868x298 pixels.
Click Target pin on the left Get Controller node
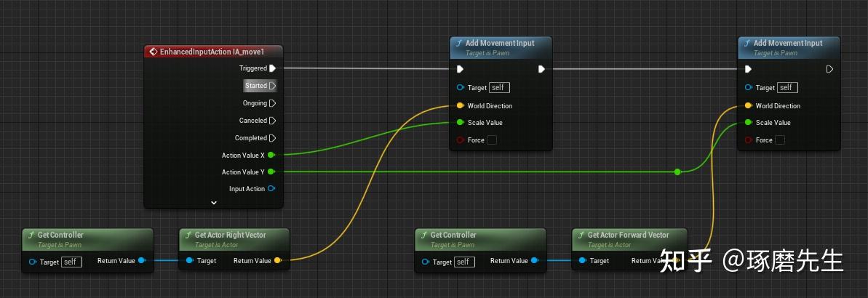click(33, 262)
